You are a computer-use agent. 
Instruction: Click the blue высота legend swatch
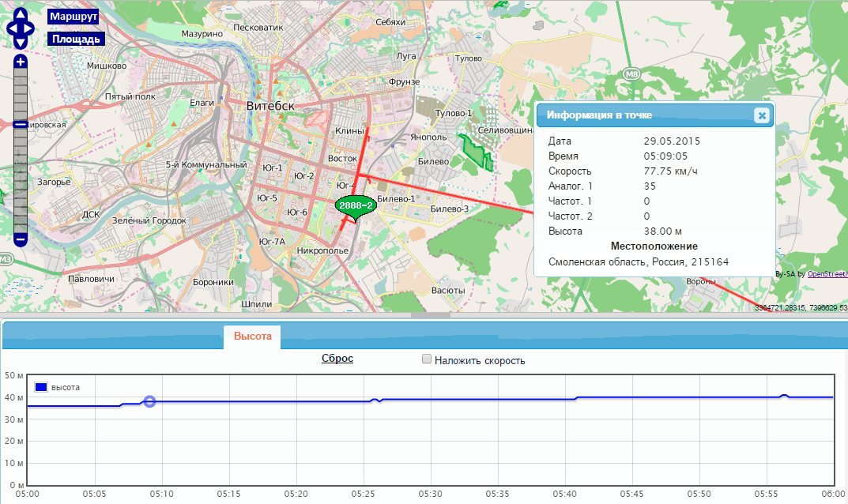(x=40, y=387)
